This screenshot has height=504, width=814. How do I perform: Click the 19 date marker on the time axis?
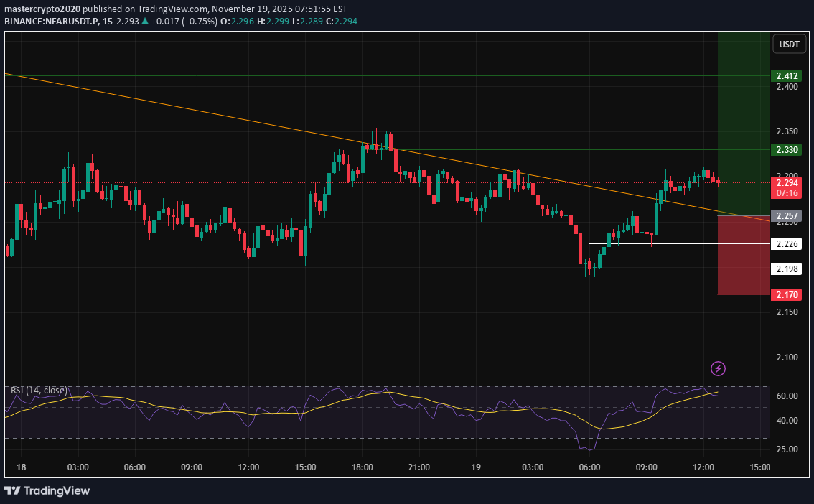[x=476, y=467]
